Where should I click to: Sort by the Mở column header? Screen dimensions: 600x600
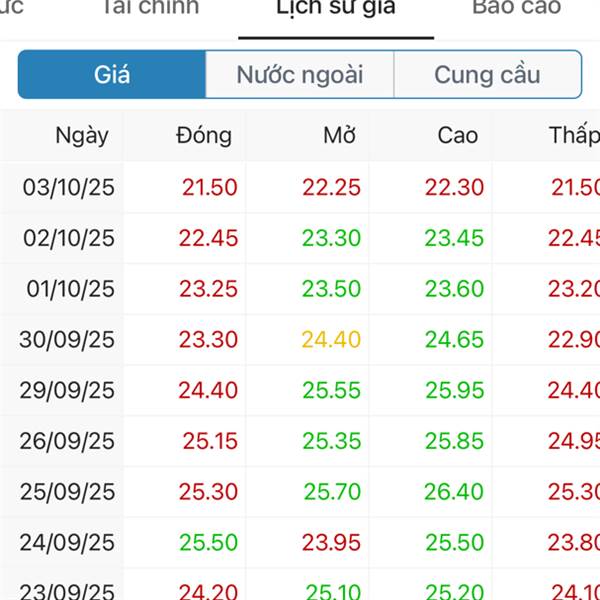pyautogui.click(x=339, y=136)
